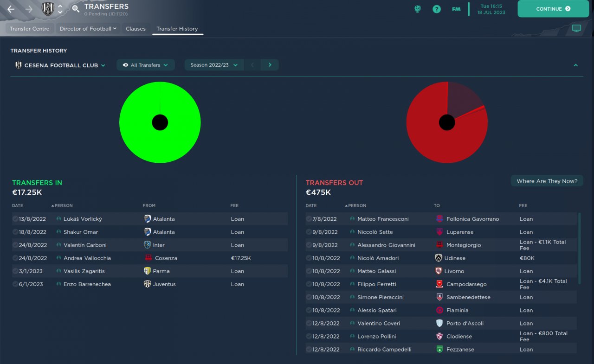Viewport: 594px width, 364px height.
Task: Open Simone Pieraccini's player profile
Action: point(381,297)
